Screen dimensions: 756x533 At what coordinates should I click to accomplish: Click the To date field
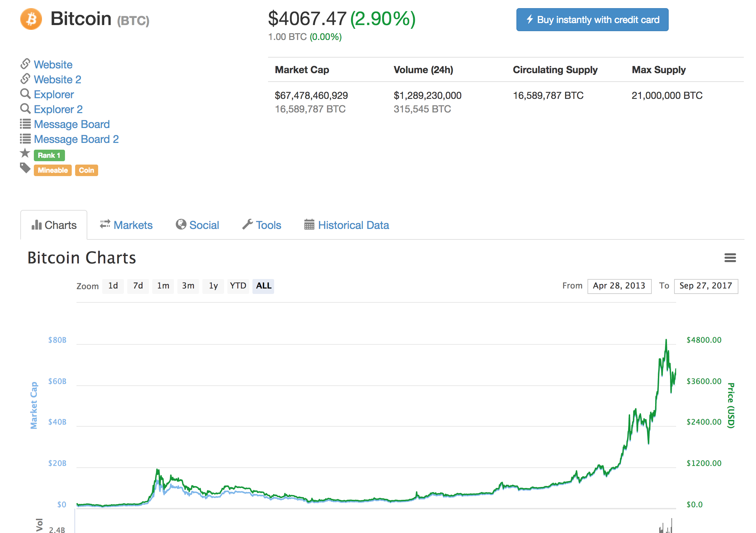(706, 286)
